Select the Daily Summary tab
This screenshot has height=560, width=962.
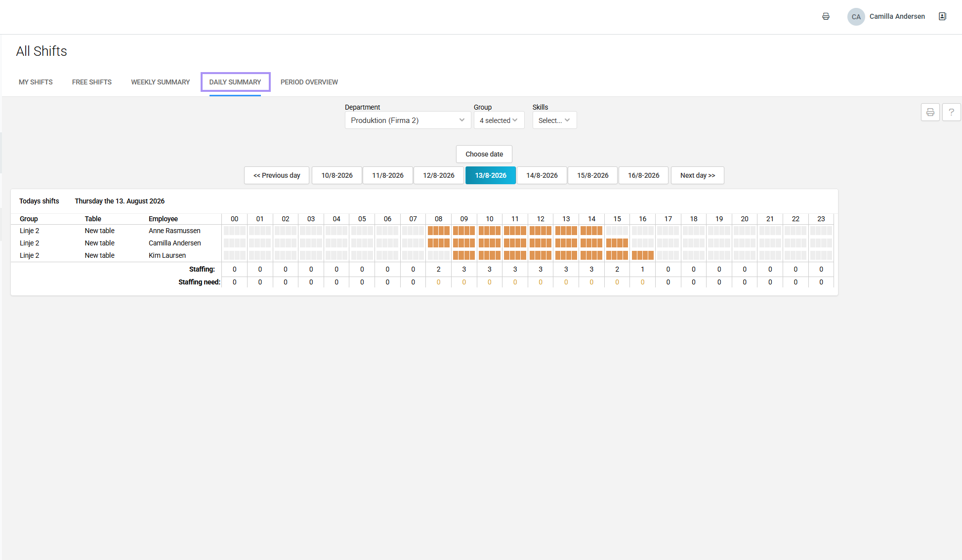(235, 82)
